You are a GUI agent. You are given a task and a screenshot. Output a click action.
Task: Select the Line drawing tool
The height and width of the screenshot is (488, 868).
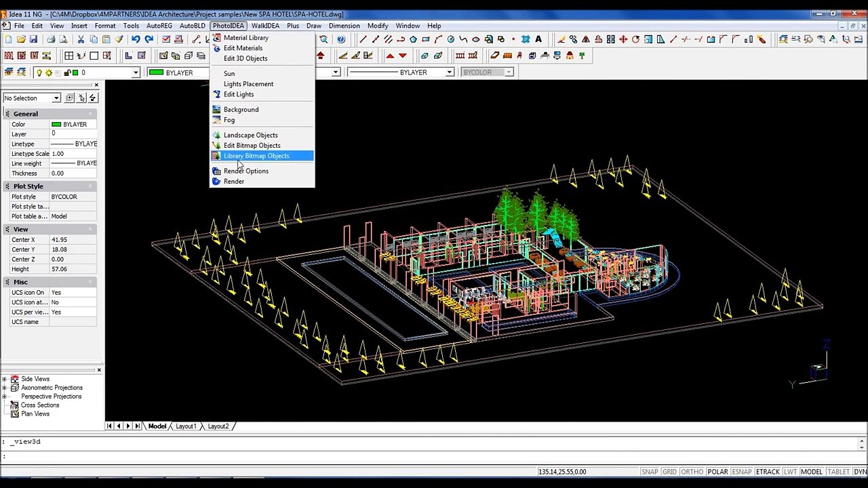363,39
